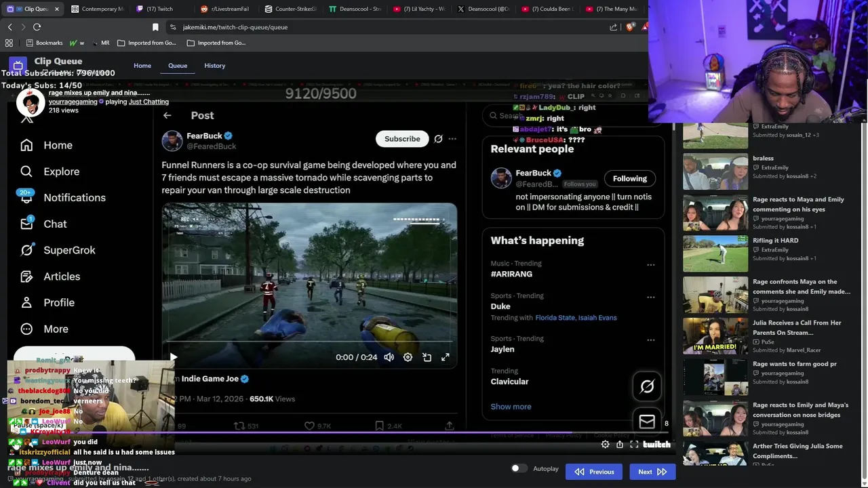
Task: Open the Florida State trending link
Action: click(555, 317)
